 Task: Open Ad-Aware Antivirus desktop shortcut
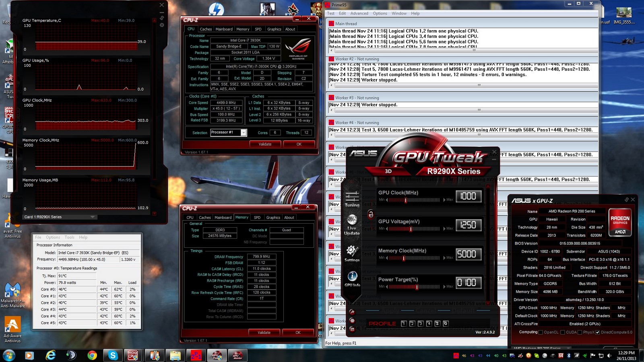12,330
